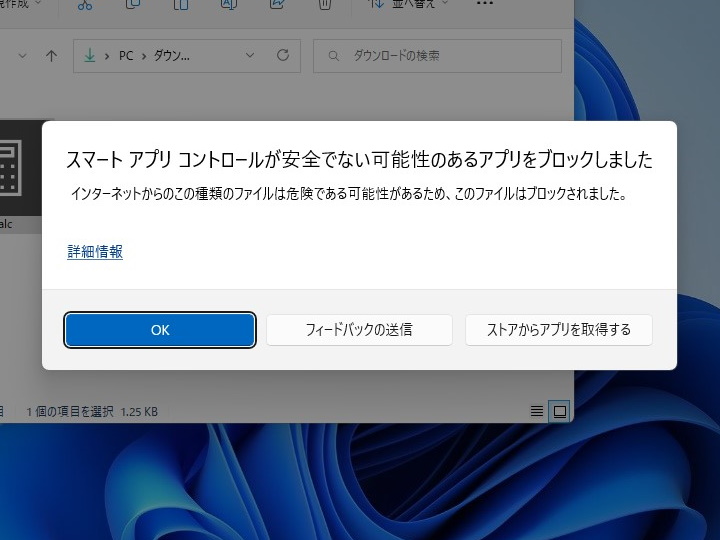Click the OK button in the dialog
720x540 pixels.
pos(160,330)
